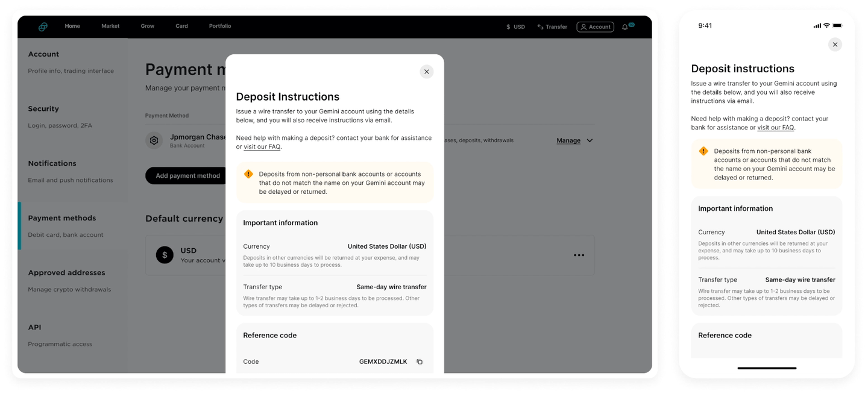868x394 pixels.
Task: Open Security settings in sidebar
Action: (60, 117)
